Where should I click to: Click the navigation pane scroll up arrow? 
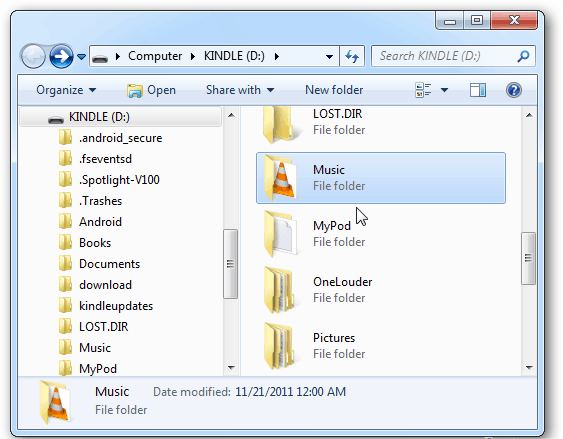tap(231, 115)
